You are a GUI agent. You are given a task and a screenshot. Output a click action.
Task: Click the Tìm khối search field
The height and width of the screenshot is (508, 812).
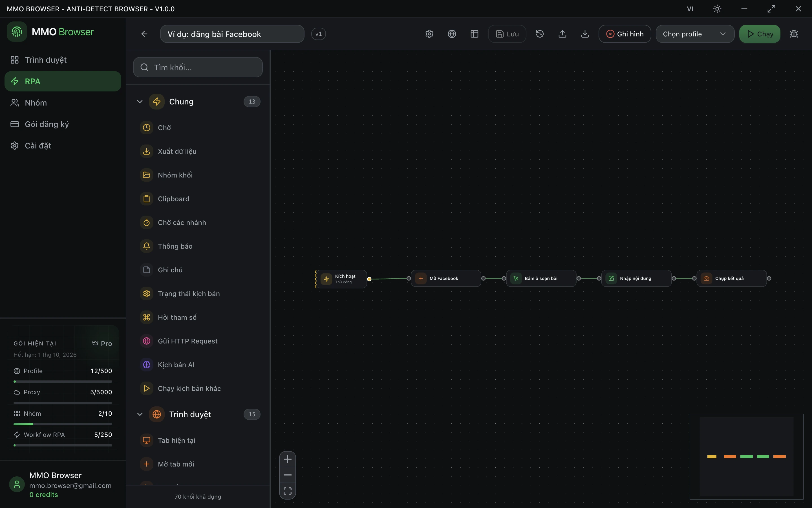[x=198, y=67]
